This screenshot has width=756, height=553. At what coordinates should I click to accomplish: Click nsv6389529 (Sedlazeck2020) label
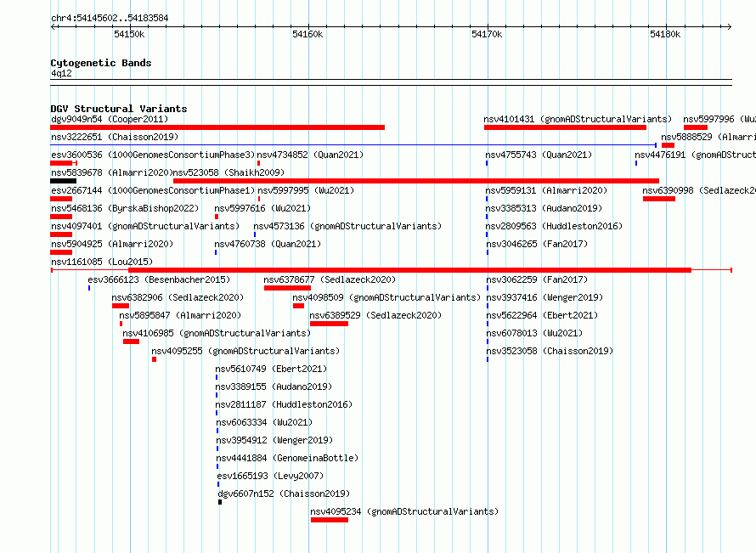(375, 315)
